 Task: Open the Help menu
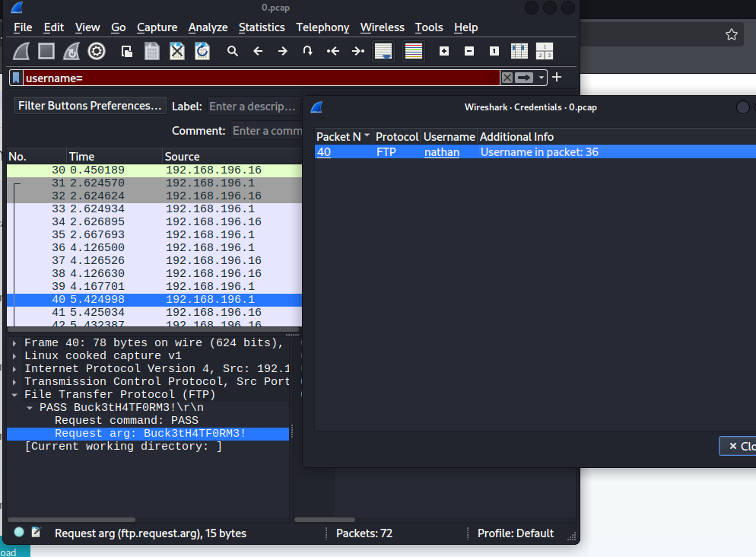pyautogui.click(x=465, y=27)
